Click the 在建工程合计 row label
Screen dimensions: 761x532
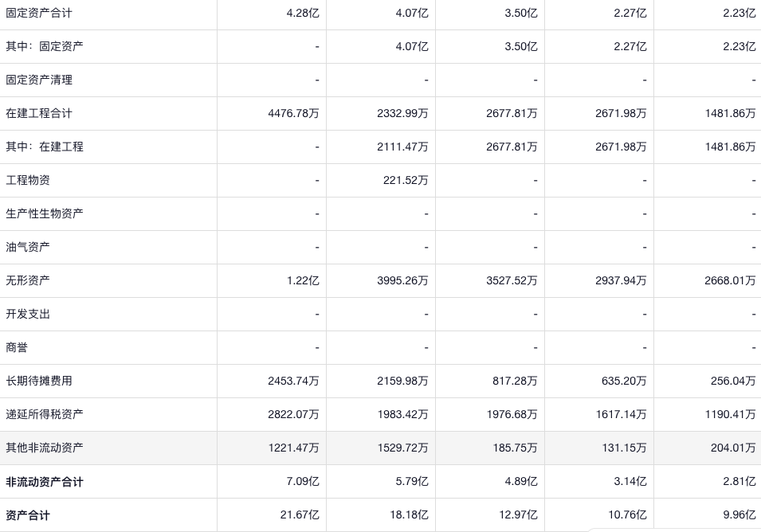(39, 113)
